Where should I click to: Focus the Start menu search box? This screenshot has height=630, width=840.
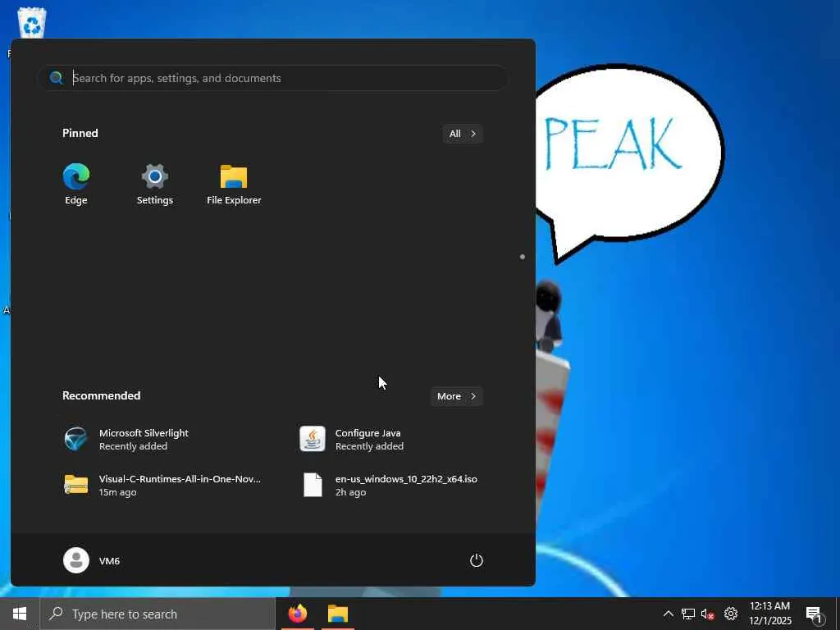[x=272, y=78]
